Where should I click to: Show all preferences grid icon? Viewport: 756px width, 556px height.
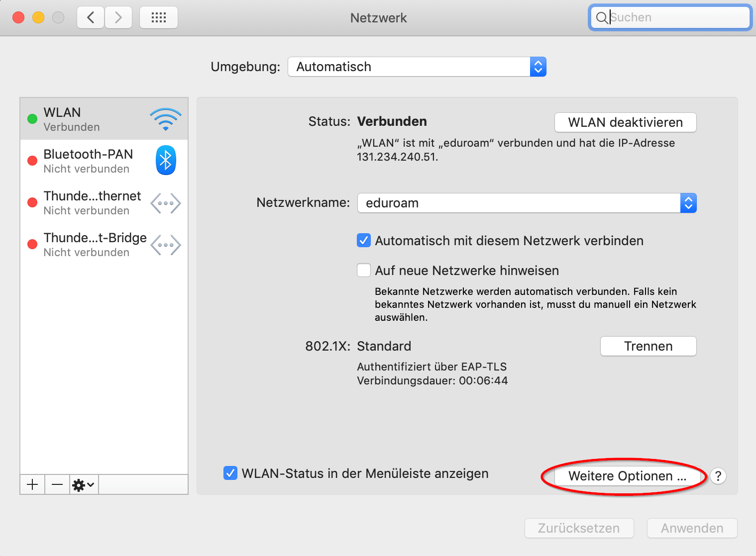pyautogui.click(x=158, y=18)
